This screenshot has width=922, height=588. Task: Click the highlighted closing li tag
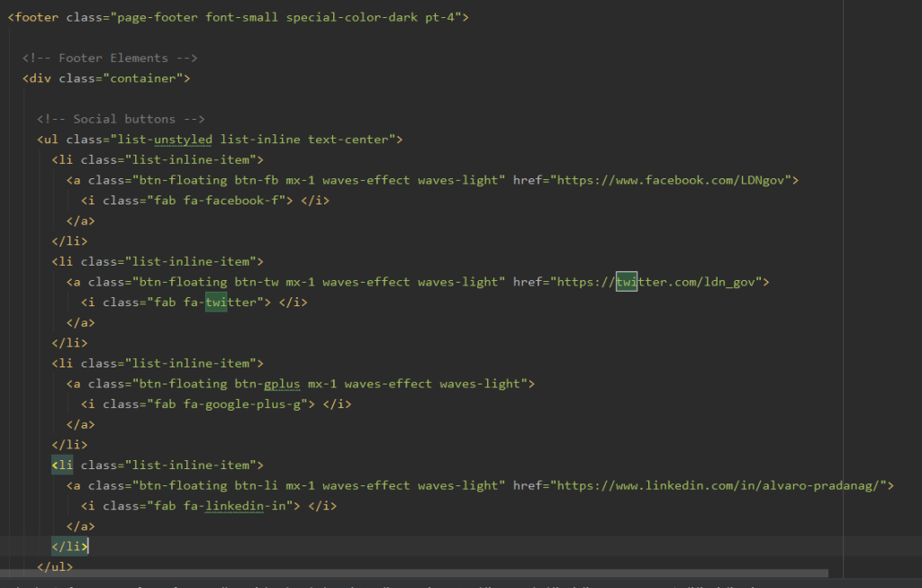(69, 547)
